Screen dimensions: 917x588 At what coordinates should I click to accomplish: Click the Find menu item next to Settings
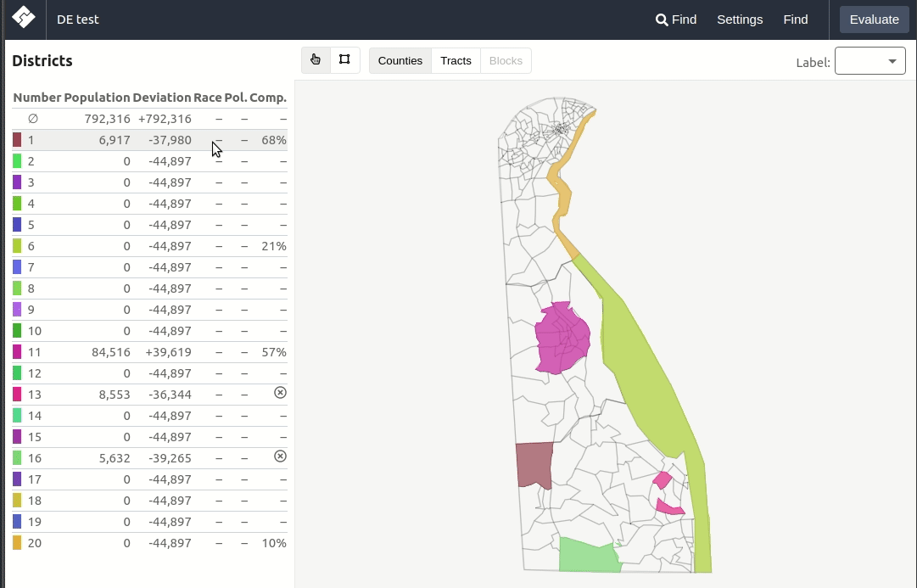(x=795, y=19)
